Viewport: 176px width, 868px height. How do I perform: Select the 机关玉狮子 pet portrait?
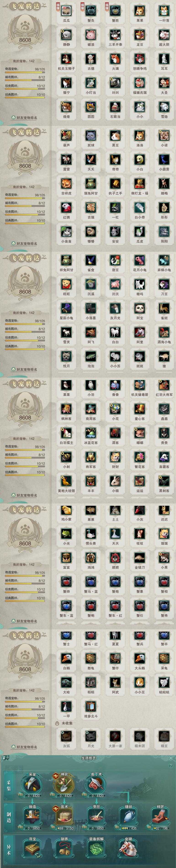coord(67,59)
